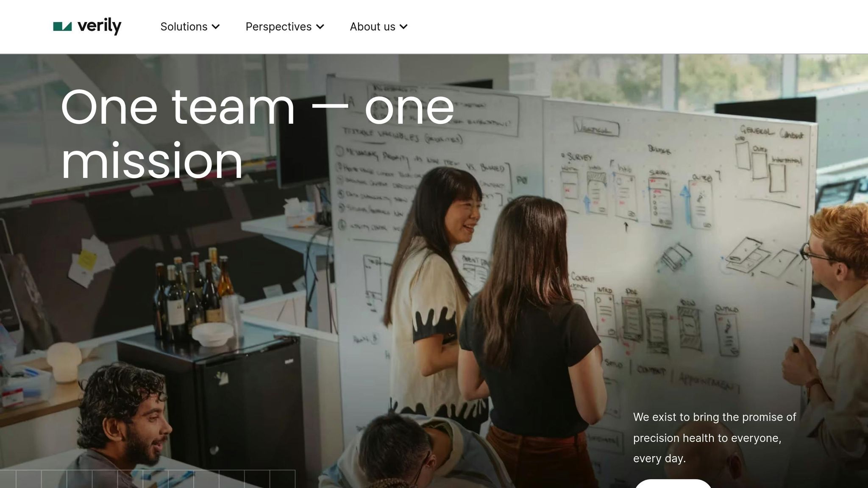Click the grid pattern overlay at bottom left

(x=147, y=479)
